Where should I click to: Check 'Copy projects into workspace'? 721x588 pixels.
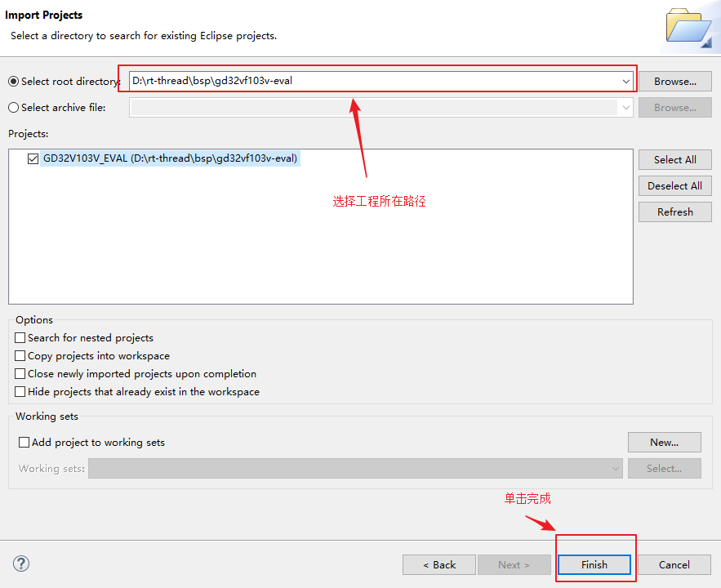click(20, 355)
